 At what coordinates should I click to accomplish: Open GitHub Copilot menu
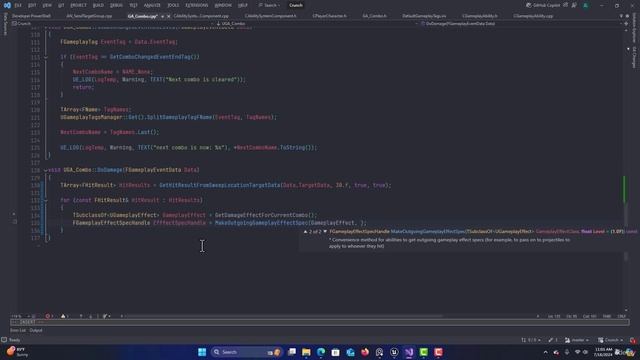pos(544,5)
